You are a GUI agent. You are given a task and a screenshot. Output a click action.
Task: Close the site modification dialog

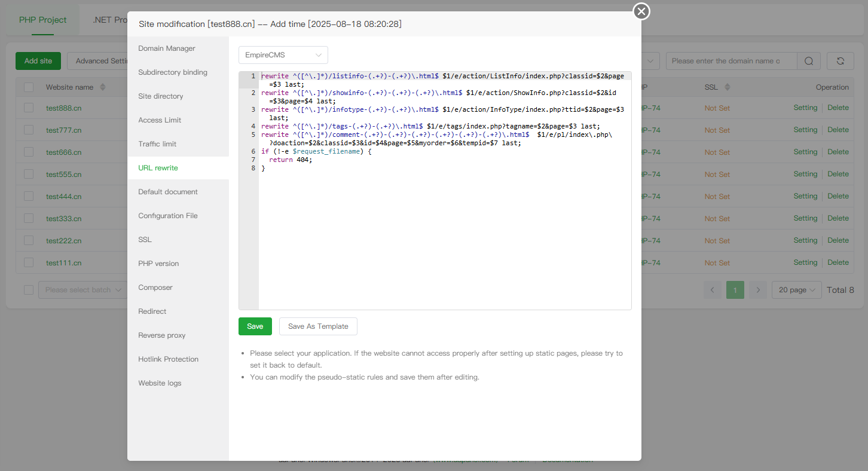coord(641,11)
